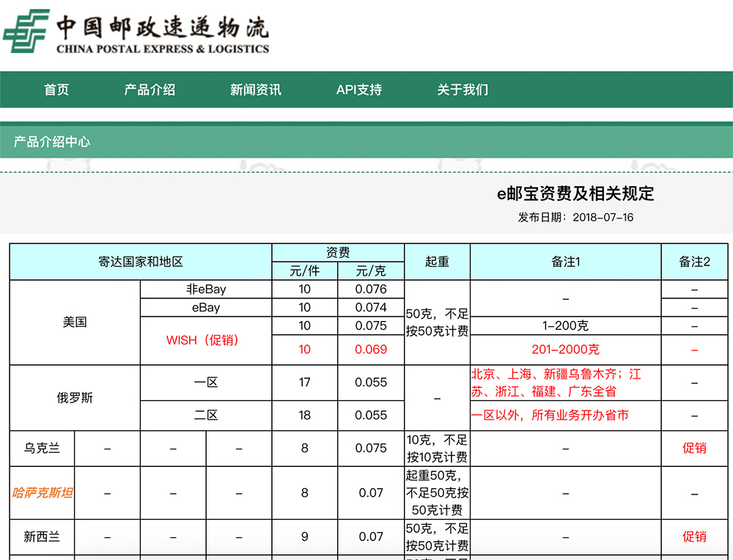Viewport: 733px width, 560px height.
Task: Click the 18 per-item fee value
Action: coord(305,416)
